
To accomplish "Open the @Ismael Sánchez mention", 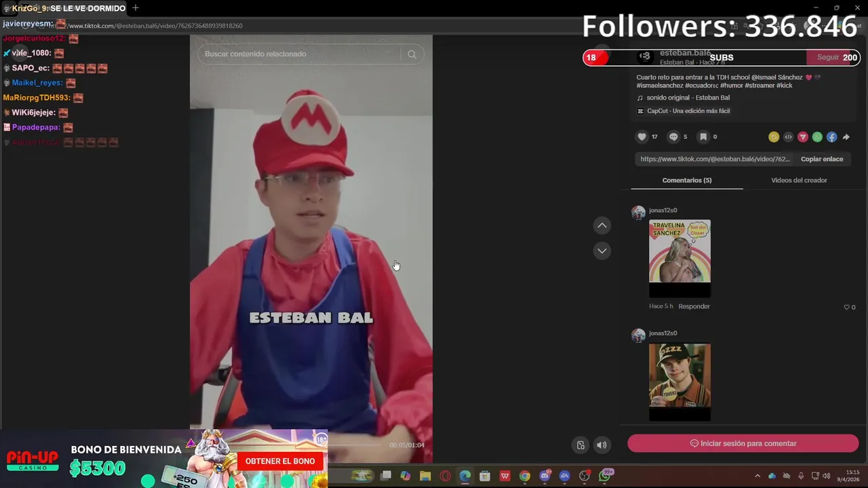I will pos(777,77).
